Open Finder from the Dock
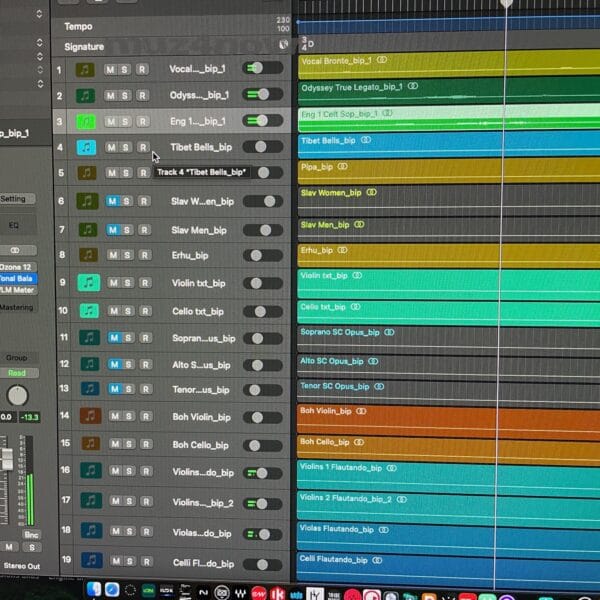The height and width of the screenshot is (600, 600). (x=94, y=590)
